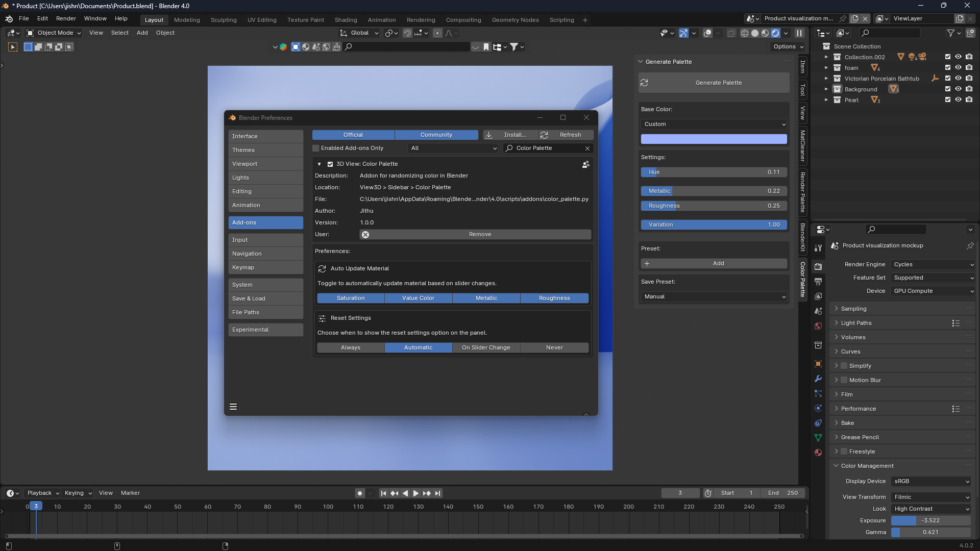Select the Output Properties tab
This screenshot has height=551, width=980.
tap(818, 281)
